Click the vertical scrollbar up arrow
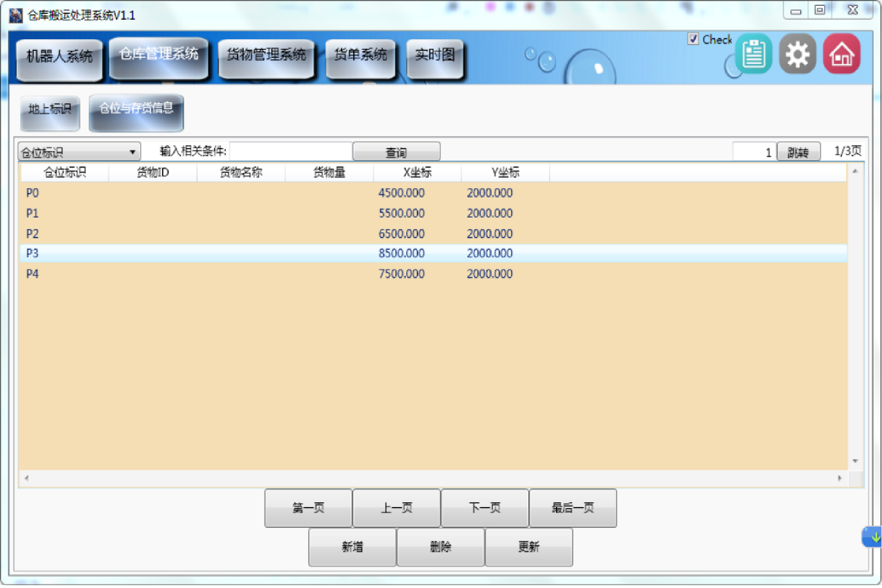 click(x=855, y=171)
